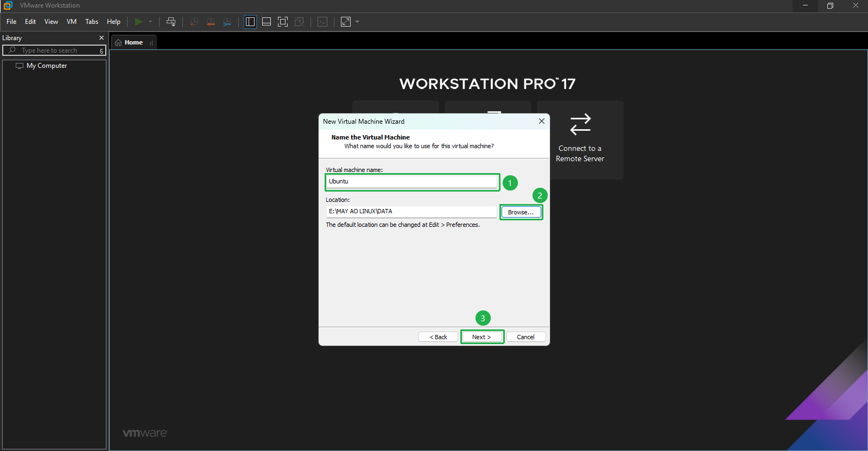This screenshot has width=868, height=451.
Task: Close the New Virtual Machine Wizard dialog
Action: coord(542,121)
